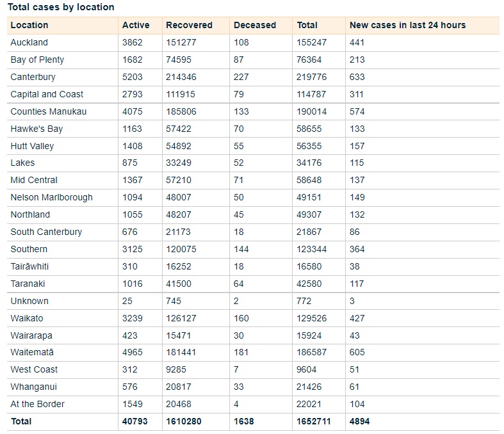Click the Active column header
504x434 pixels.
[136, 25]
